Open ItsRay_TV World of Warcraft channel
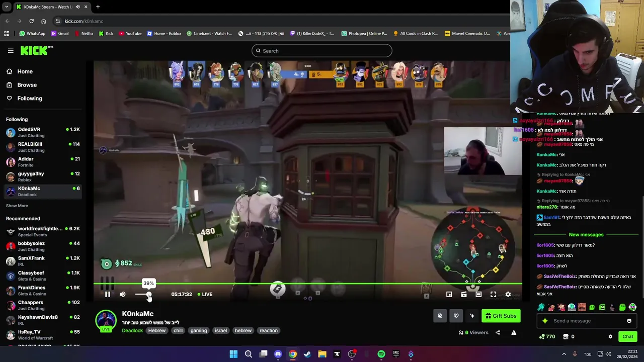 click(42, 335)
